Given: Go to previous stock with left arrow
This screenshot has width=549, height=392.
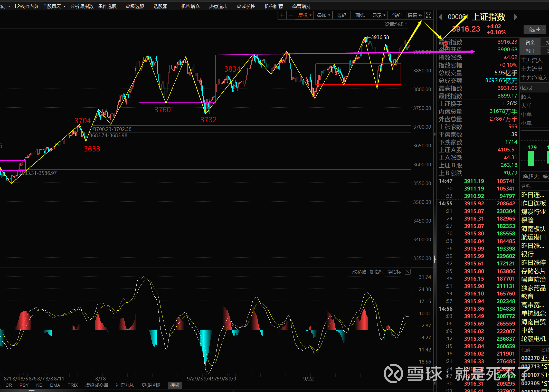Looking at the screenshot, I should pos(441,17).
